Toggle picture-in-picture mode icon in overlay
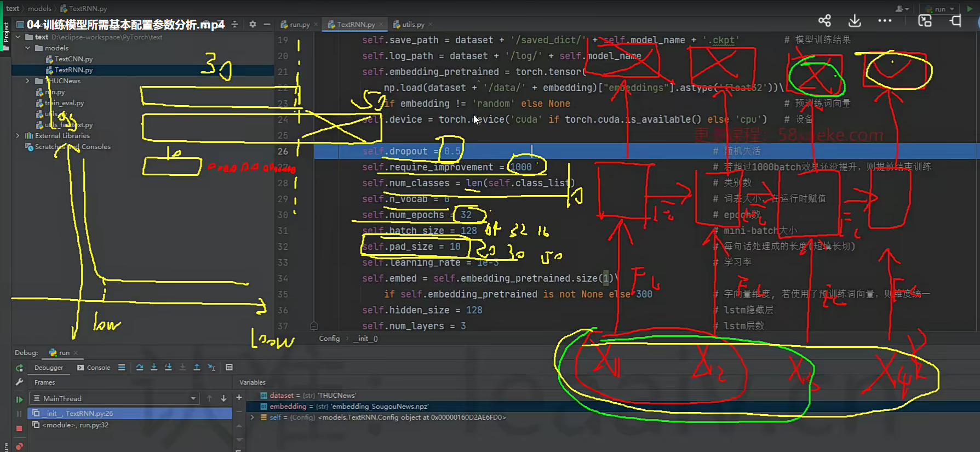 (x=925, y=21)
